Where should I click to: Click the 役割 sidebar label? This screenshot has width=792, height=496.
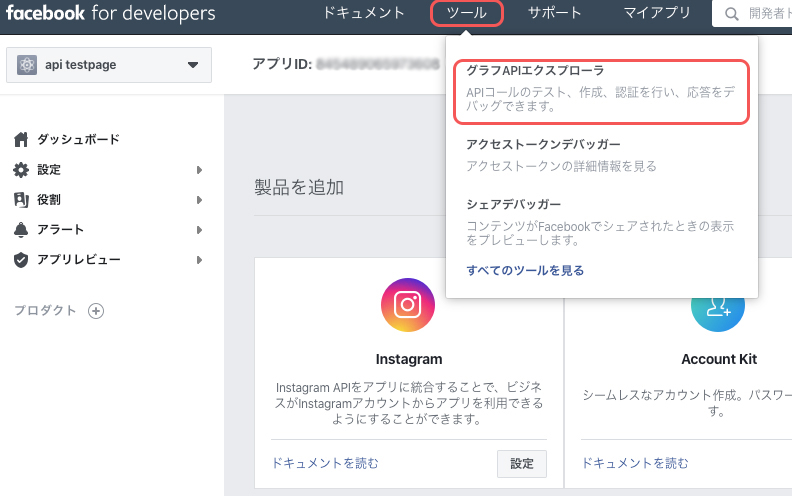coord(49,200)
